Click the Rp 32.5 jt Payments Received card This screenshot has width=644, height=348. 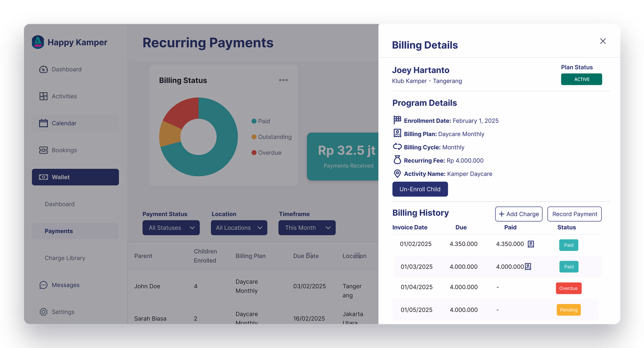click(343, 156)
